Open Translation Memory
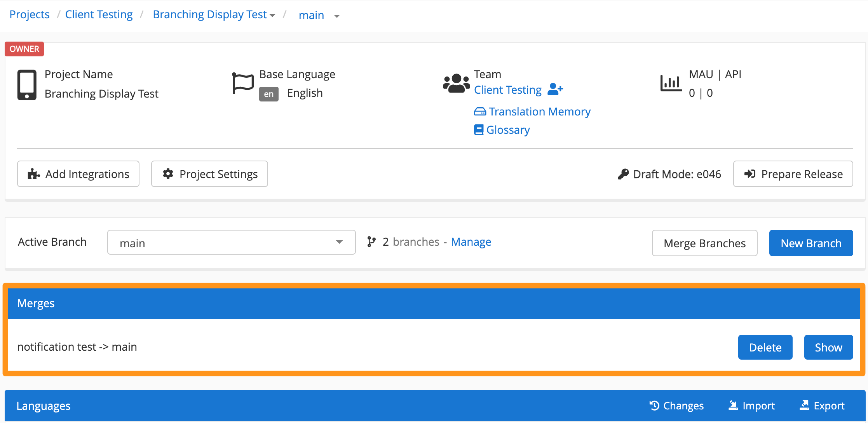Viewport: 868px width, 423px height. (x=532, y=112)
